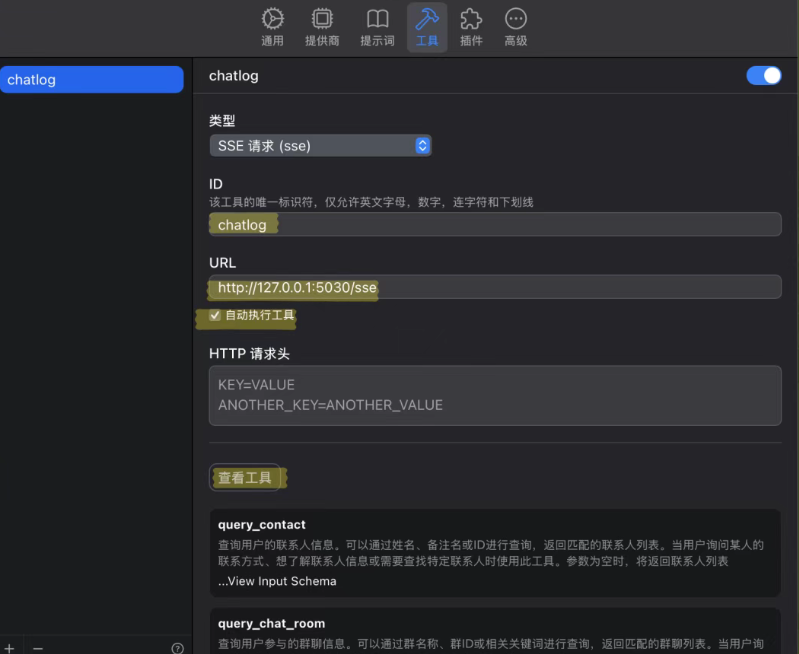Open the 高级 advanced tab
This screenshot has width=799, height=654.
coord(516,28)
